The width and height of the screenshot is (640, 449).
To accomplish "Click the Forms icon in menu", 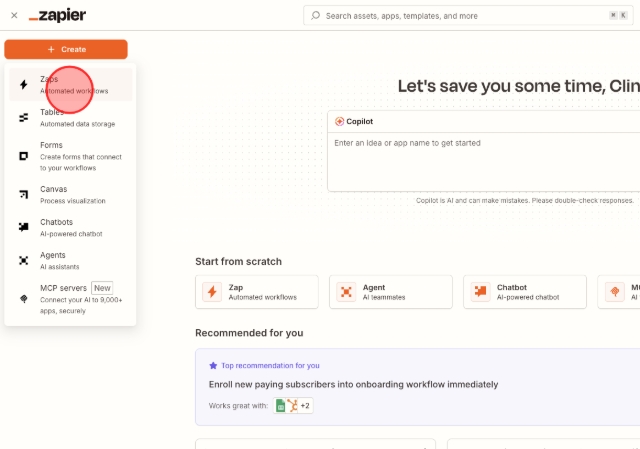I will (24, 156).
